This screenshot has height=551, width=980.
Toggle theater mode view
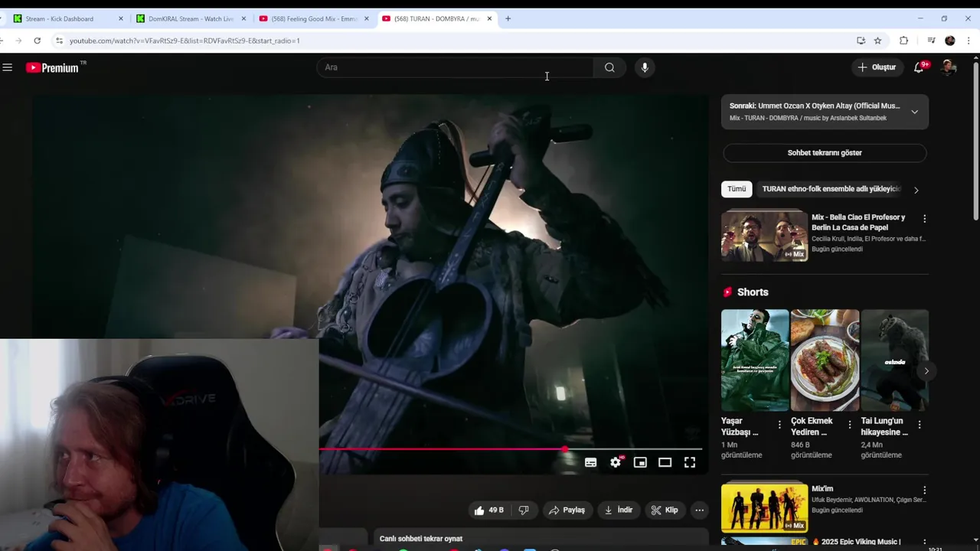665,462
